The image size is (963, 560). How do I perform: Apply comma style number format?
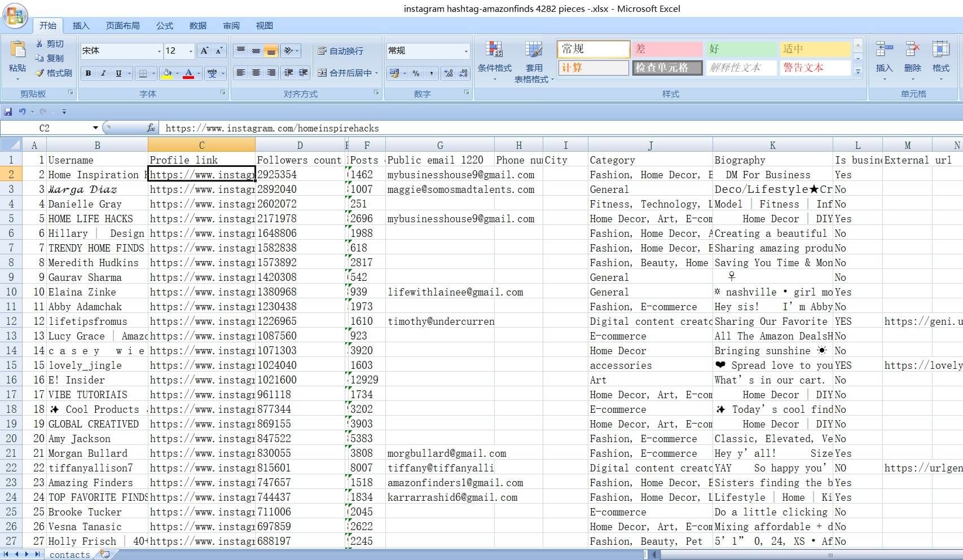pyautogui.click(x=432, y=73)
